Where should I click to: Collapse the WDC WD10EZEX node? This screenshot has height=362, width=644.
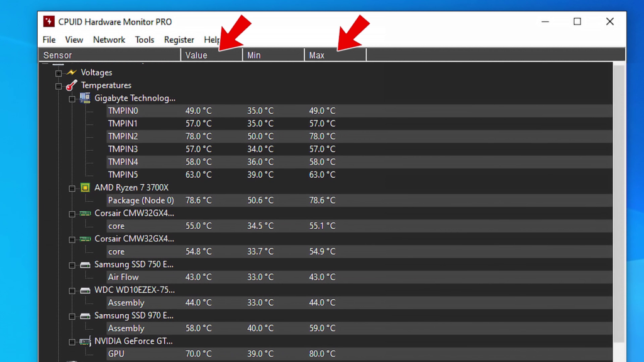click(72, 290)
